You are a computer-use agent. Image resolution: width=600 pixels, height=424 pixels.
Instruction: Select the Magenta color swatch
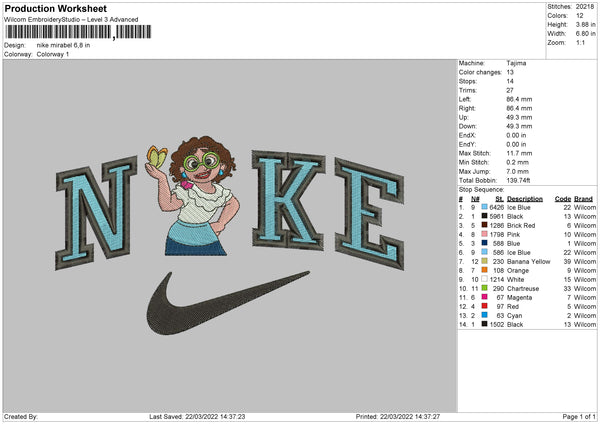(x=484, y=297)
